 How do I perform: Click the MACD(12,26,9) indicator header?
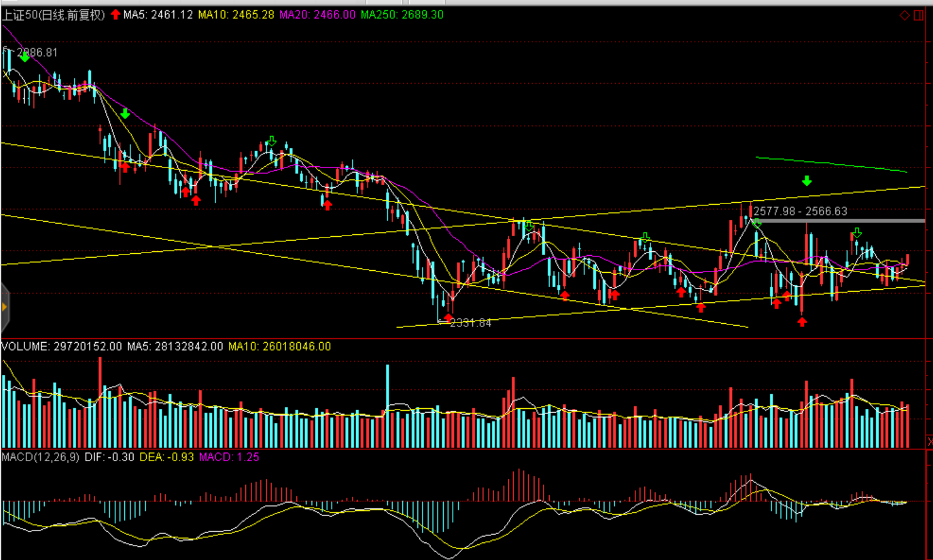tap(41, 457)
